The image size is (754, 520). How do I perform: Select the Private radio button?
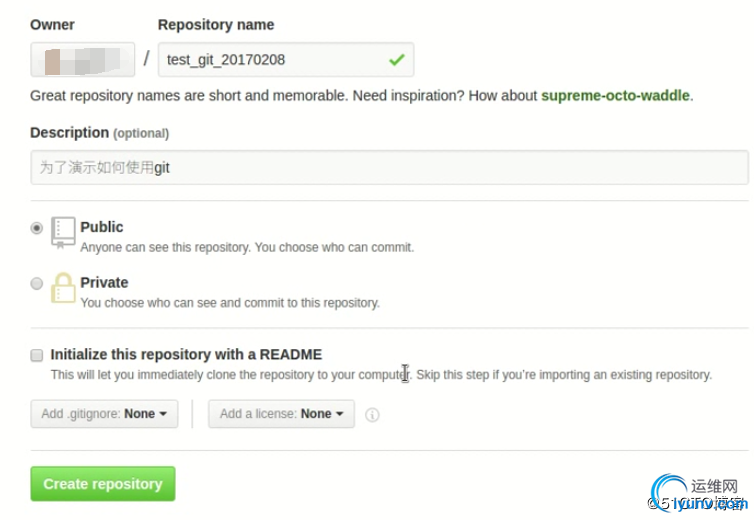(x=37, y=283)
